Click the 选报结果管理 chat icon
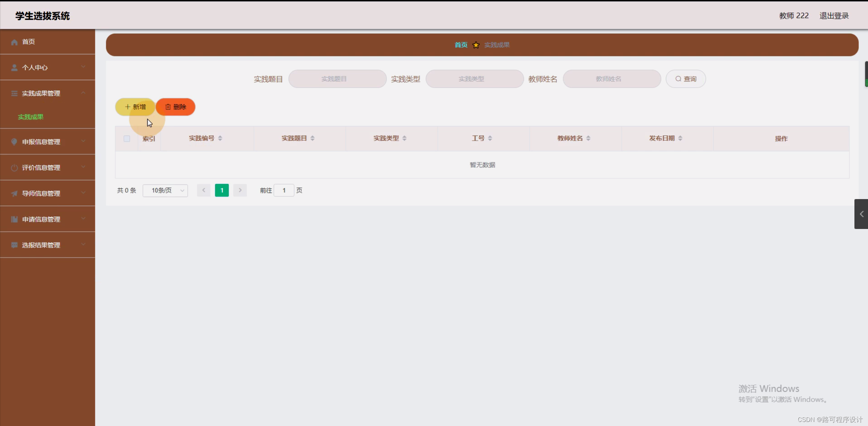This screenshot has width=868, height=426. tap(14, 245)
